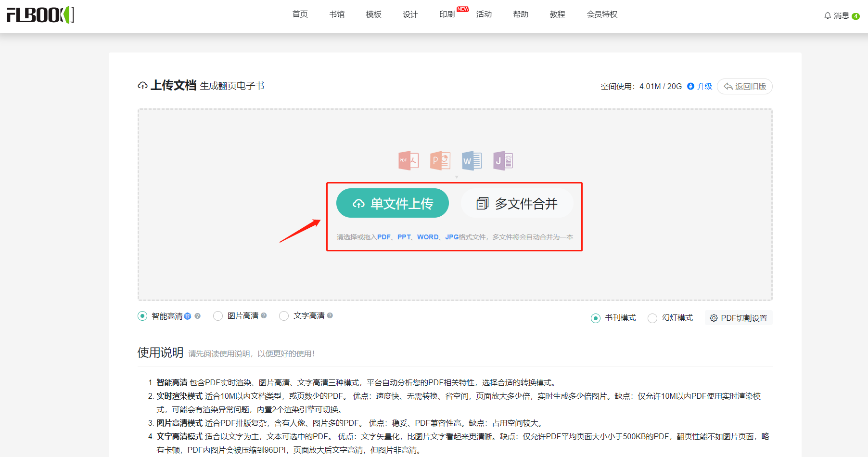This screenshot has width=868, height=457.
Task: Choose 幻灯模式 radio option
Action: (x=652, y=318)
